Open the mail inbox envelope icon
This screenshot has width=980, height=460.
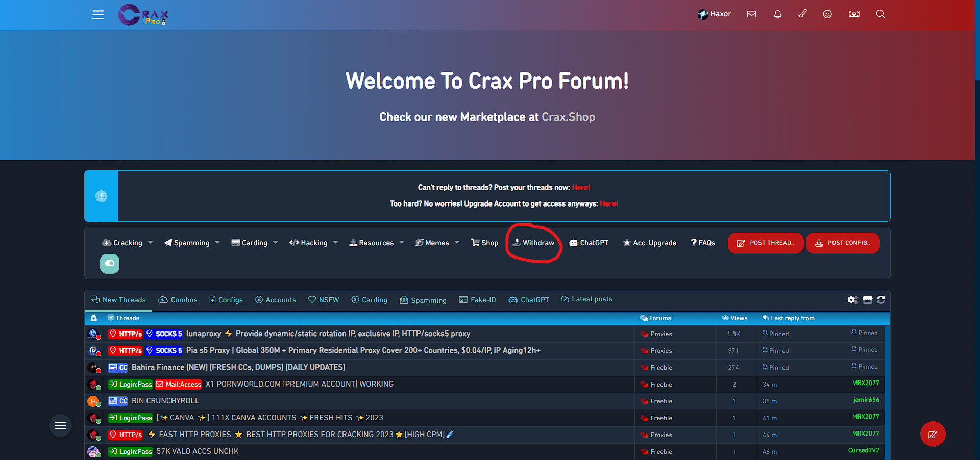click(x=752, y=14)
